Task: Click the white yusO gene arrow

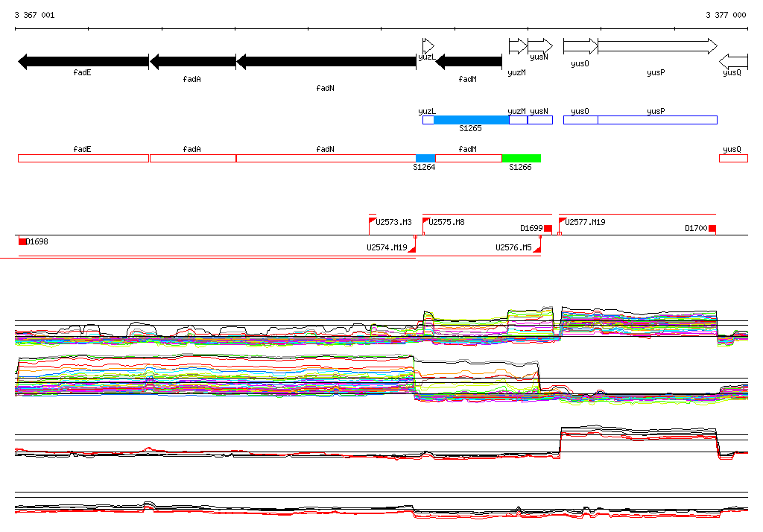Action: (x=580, y=46)
